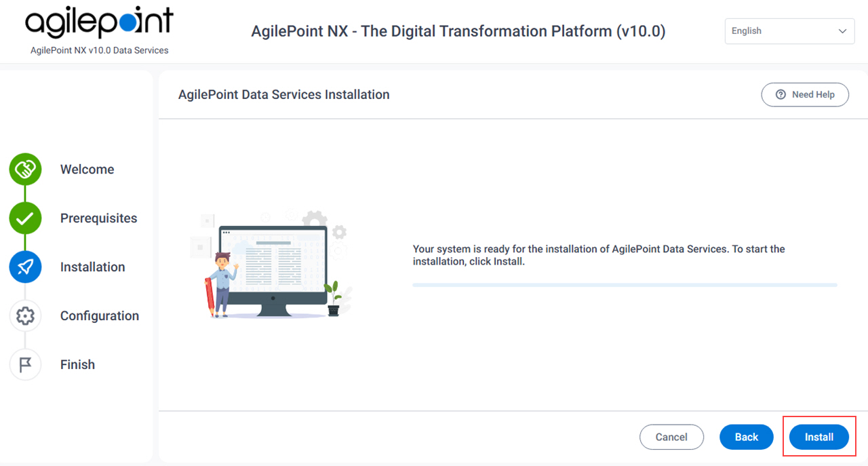Select the Prerequisites step label

point(99,218)
